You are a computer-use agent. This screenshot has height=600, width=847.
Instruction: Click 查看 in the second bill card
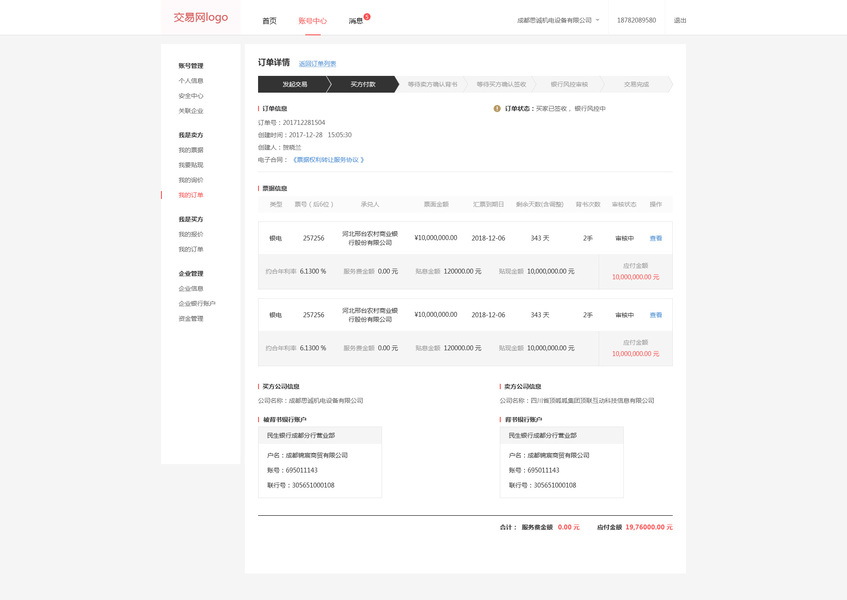pos(656,315)
